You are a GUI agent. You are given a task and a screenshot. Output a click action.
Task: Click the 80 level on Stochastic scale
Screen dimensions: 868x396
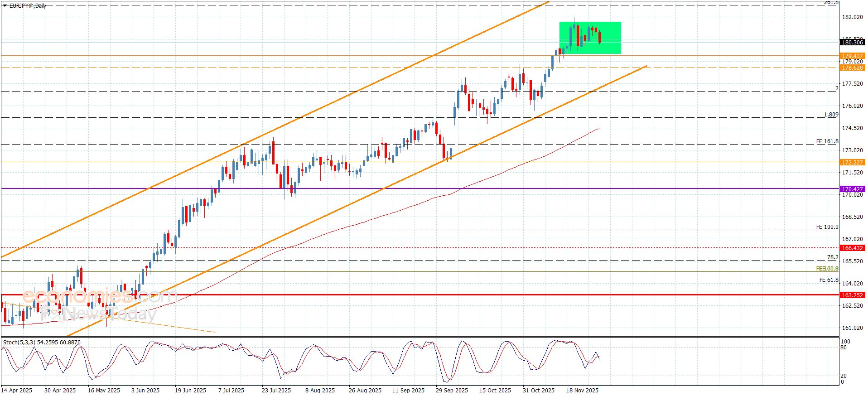tap(843, 348)
